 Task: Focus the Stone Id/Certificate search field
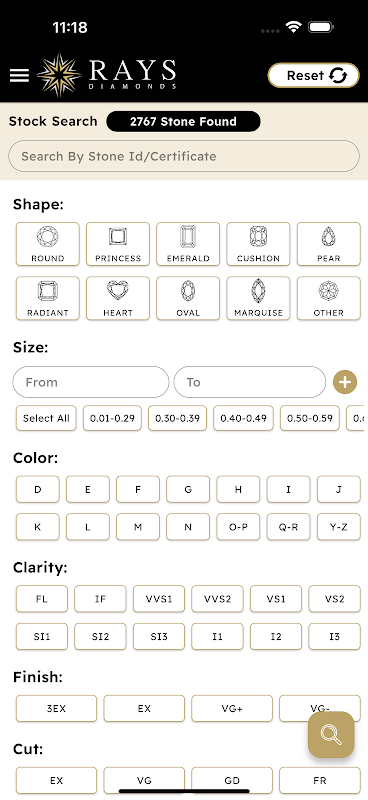pos(184,156)
